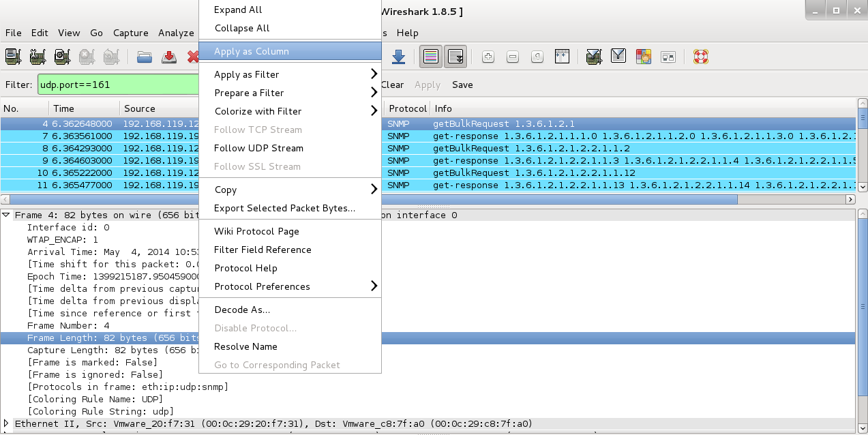The height and width of the screenshot is (435, 868).
Task: Sort by the Info column header
Action: [x=643, y=108]
